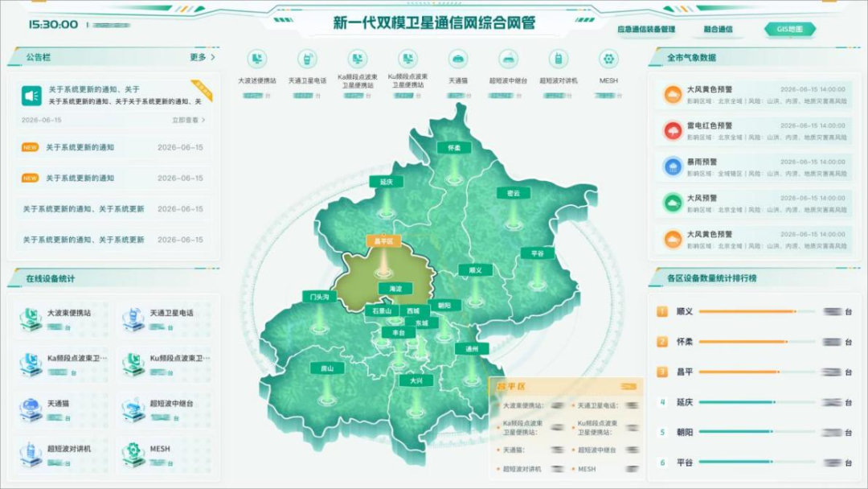
Task: Select 海淀 district label on map
Action: [x=395, y=289]
